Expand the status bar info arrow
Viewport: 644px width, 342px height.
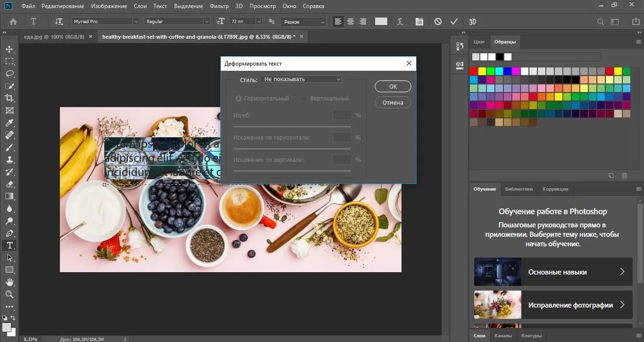pyautogui.click(x=125, y=339)
